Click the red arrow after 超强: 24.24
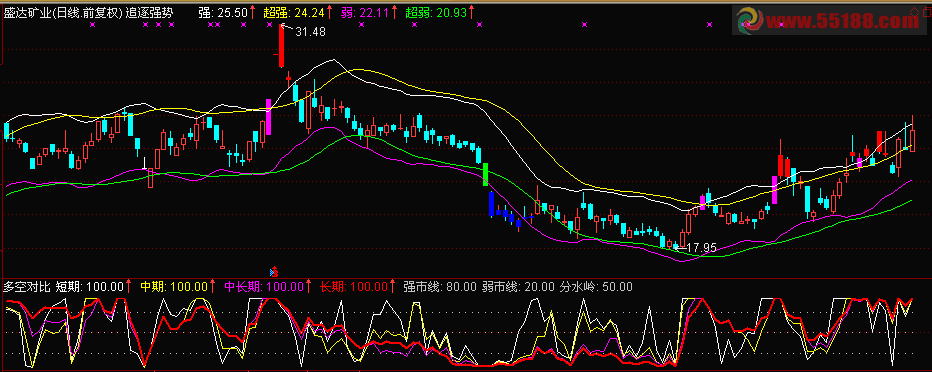 (x=330, y=11)
